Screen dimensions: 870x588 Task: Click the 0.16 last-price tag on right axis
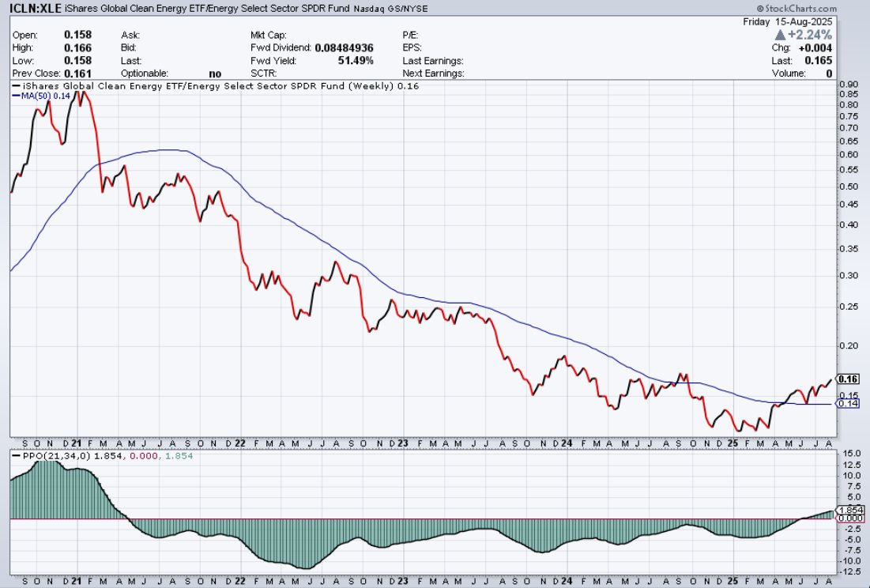tap(849, 379)
